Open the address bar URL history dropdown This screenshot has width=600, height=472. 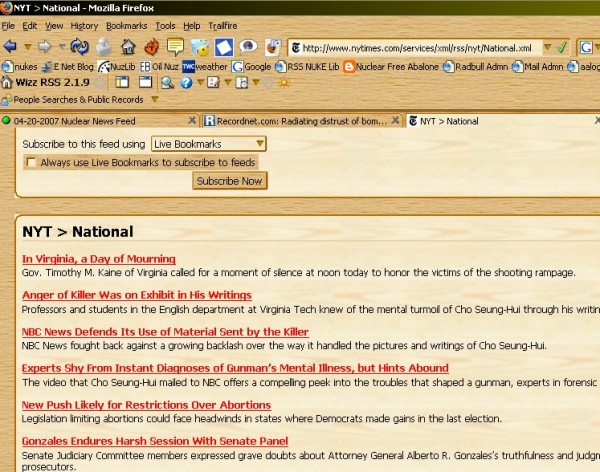click(548, 47)
